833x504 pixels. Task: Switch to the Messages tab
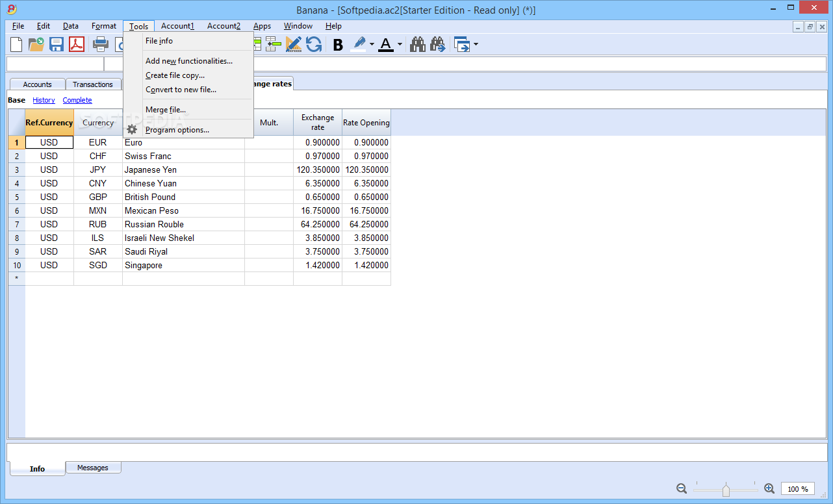tap(93, 468)
